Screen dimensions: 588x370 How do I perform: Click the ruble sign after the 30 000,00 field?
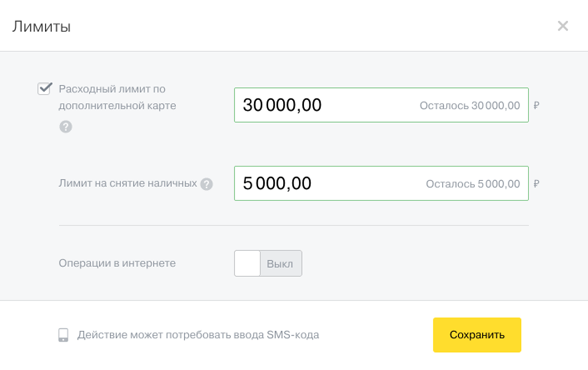coord(536,106)
